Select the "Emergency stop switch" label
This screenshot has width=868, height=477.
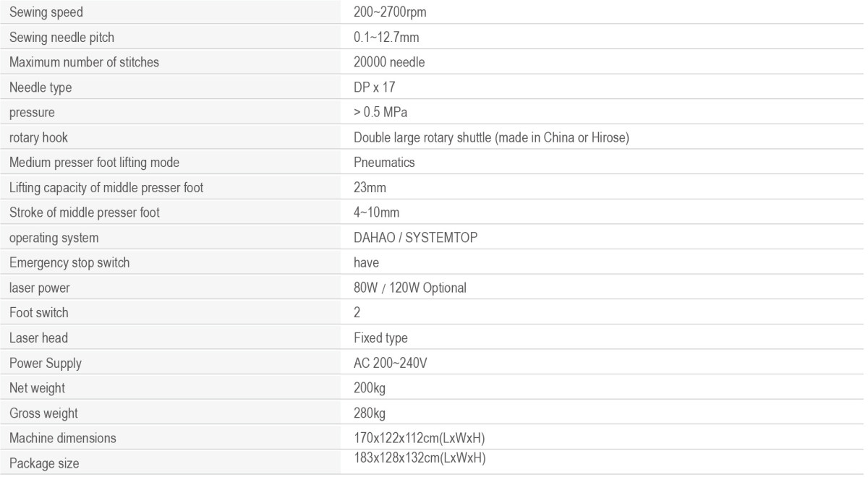pyautogui.click(x=69, y=263)
